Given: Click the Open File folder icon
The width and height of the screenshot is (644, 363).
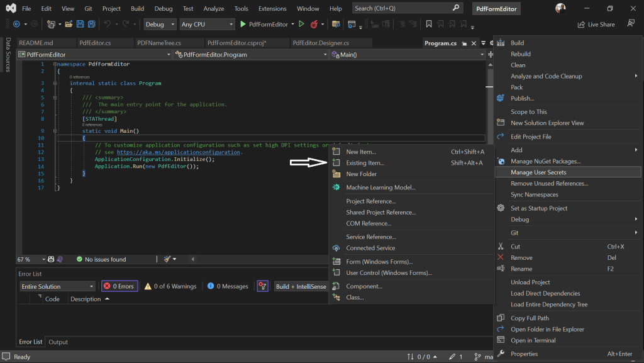Looking at the screenshot, I should point(69,25).
